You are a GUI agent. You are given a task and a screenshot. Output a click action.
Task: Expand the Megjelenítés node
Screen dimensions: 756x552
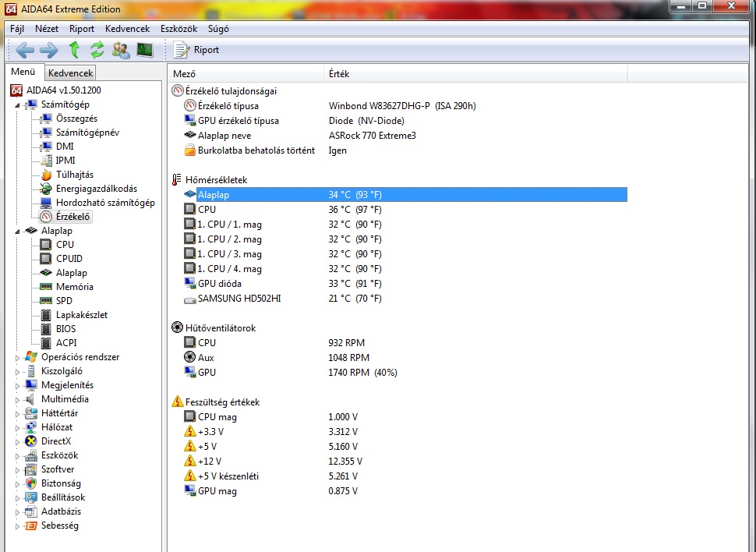tap(17, 385)
